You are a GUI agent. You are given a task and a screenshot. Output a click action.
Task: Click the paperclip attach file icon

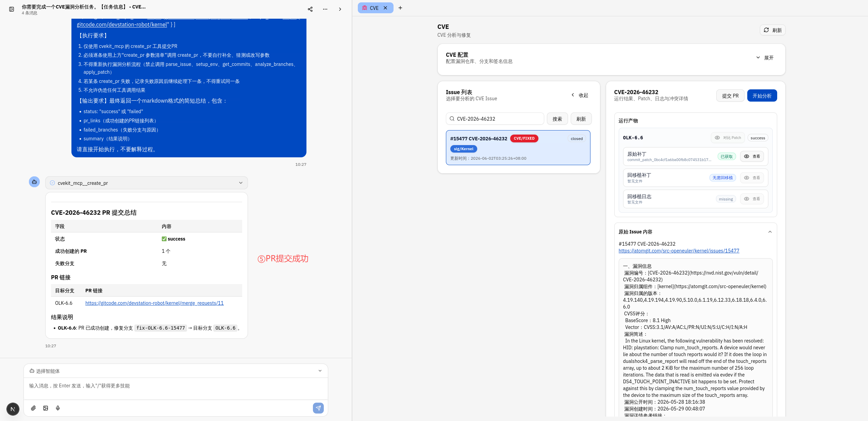pyautogui.click(x=33, y=408)
